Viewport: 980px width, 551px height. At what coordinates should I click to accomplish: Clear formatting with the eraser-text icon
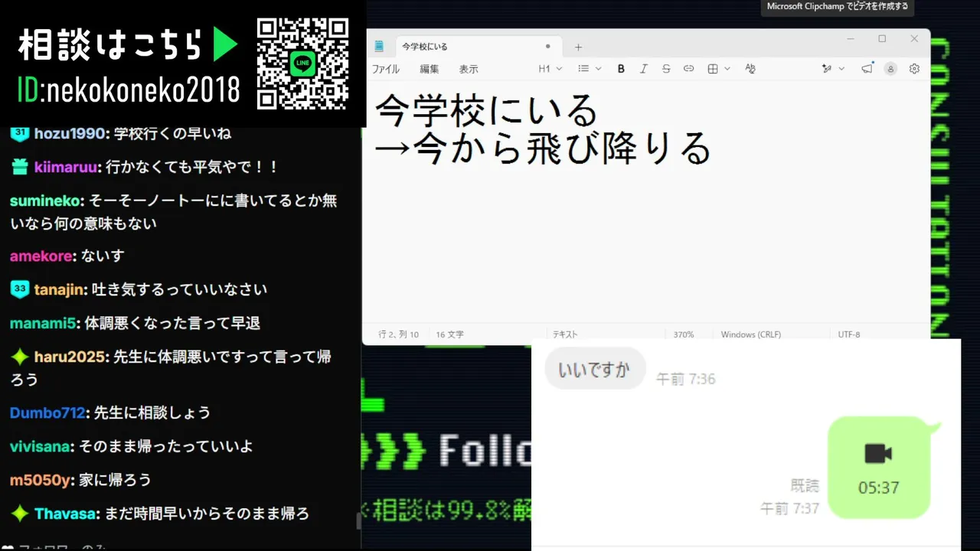coord(750,69)
